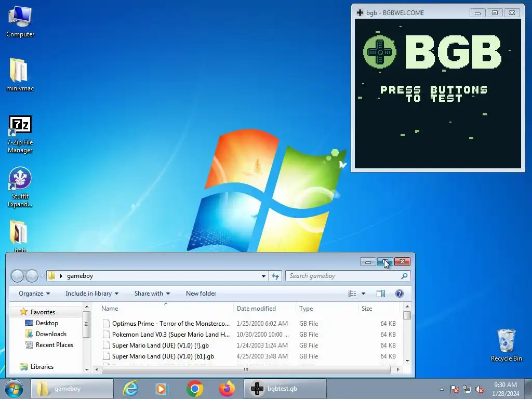The image size is (532, 399).
Task: Open the address bar history dropdown
Action: [263, 276]
